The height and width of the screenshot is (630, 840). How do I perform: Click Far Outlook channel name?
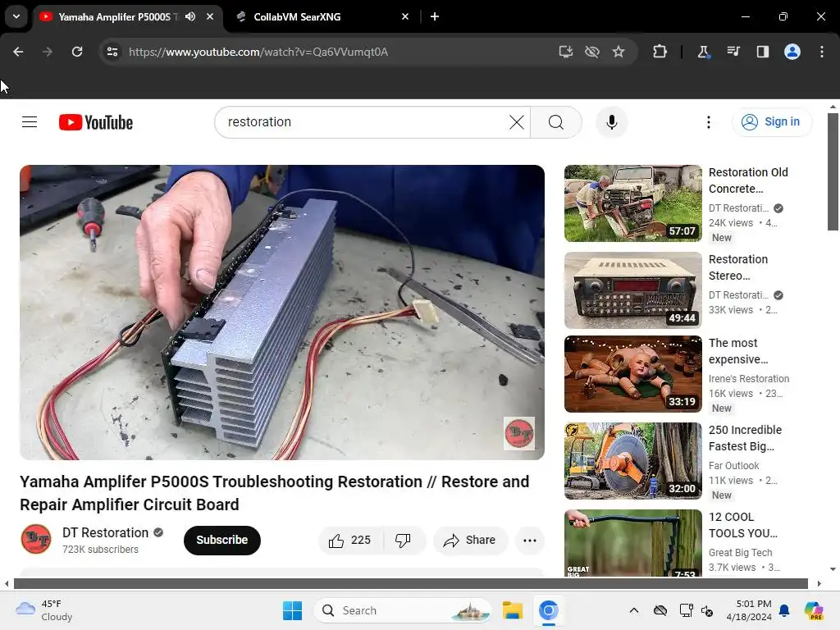[x=734, y=466]
